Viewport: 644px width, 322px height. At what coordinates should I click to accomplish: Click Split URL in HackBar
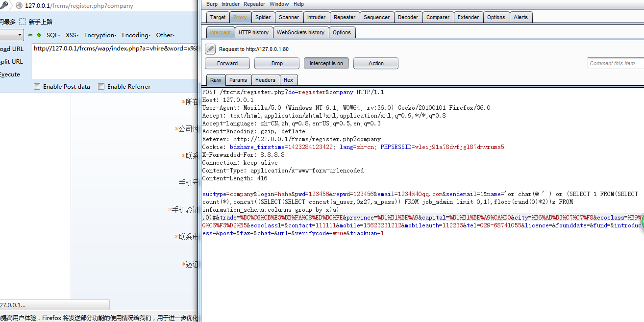pos(12,62)
